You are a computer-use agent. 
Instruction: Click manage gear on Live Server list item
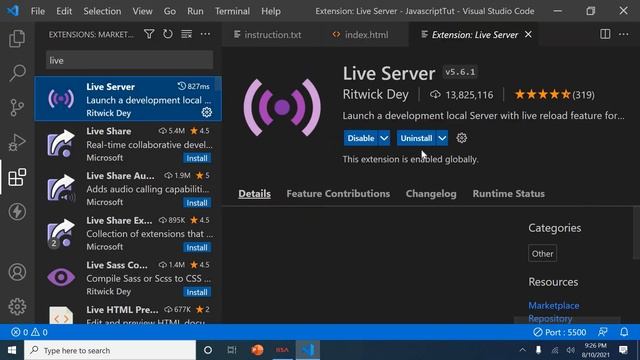tap(207, 112)
